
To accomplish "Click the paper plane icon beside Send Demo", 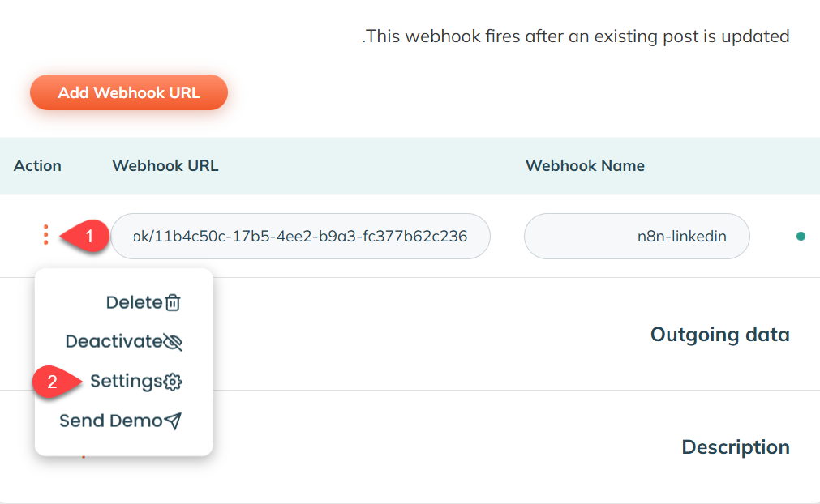I will pyautogui.click(x=173, y=421).
